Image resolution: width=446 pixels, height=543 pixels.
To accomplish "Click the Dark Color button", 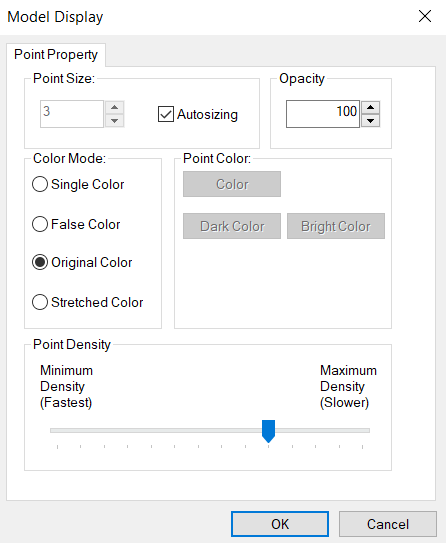I will coord(232,226).
